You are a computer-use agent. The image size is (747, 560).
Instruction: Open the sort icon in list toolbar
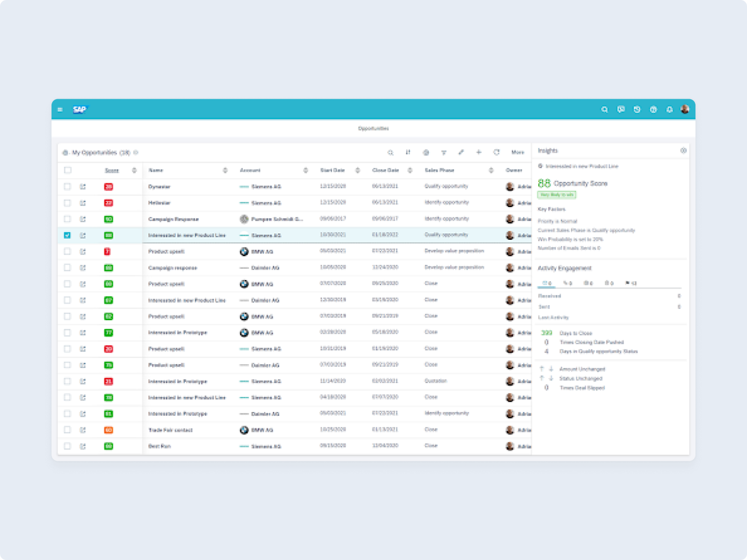(408, 152)
